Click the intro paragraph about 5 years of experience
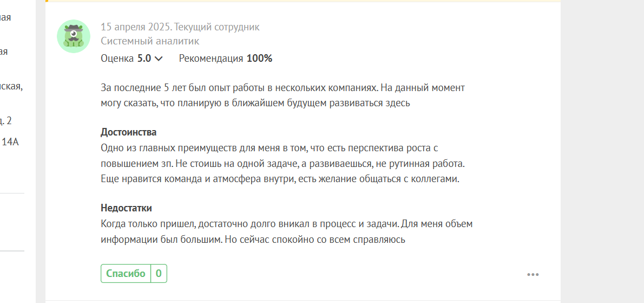Viewport: 644px width, 303px height. tap(282, 95)
